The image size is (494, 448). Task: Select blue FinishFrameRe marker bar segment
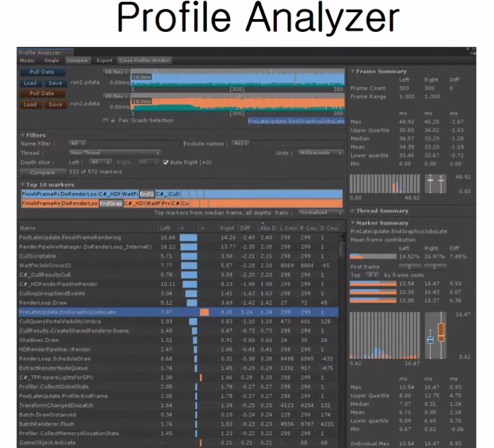(x=41, y=194)
